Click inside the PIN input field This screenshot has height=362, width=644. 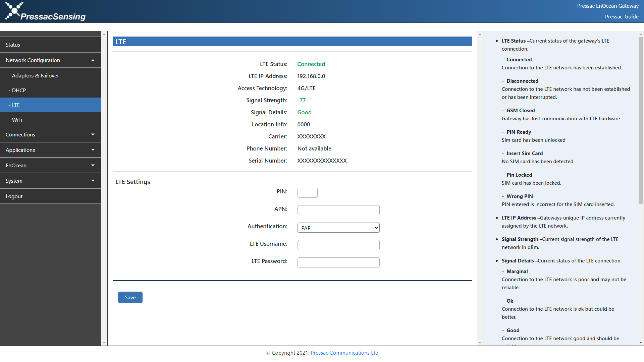click(307, 192)
